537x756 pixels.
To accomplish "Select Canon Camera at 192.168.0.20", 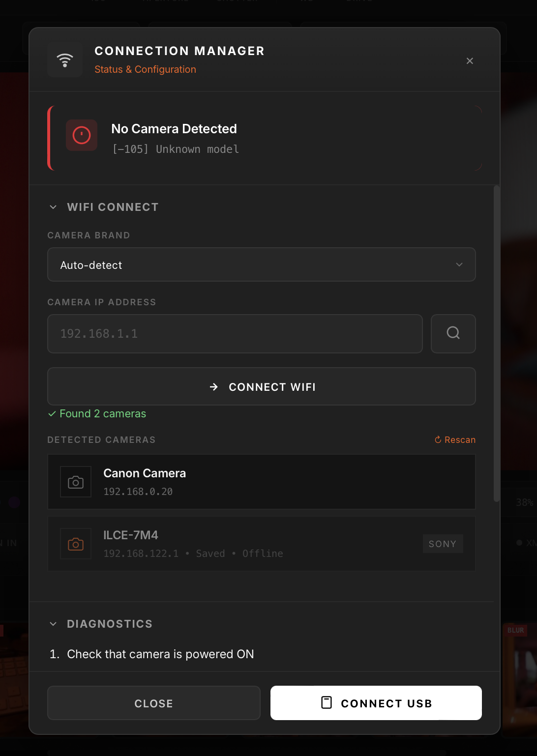I will pyautogui.click(x=262, y=482).
